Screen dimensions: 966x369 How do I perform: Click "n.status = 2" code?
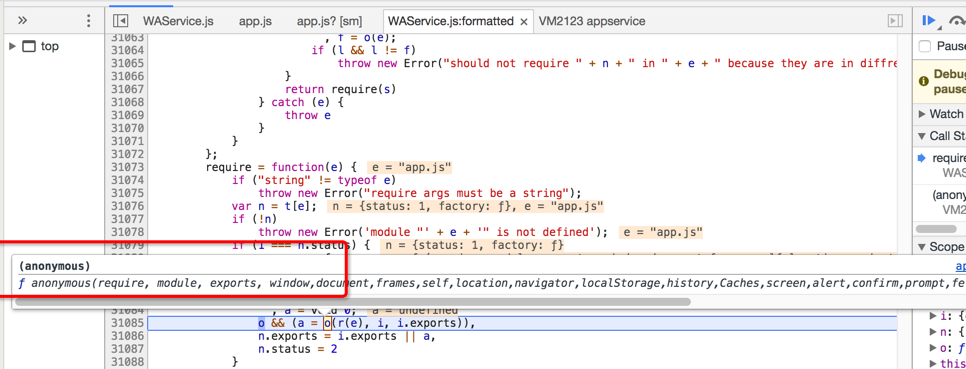[298, 349]
